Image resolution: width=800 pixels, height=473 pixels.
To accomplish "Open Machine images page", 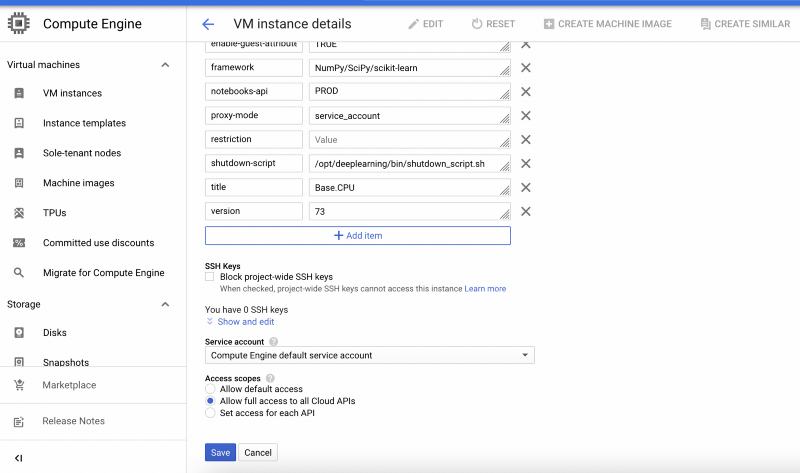I will [79, 183].
